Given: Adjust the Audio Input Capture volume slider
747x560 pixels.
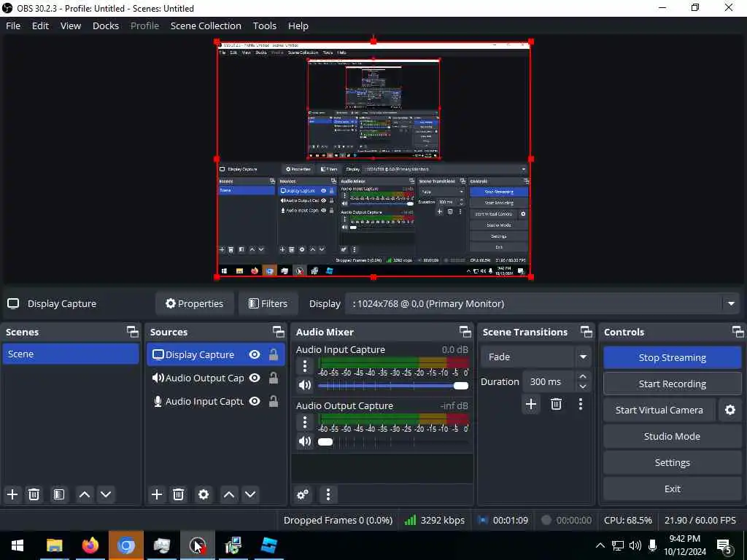Looking at the screenshot, I should coord(393,386).
